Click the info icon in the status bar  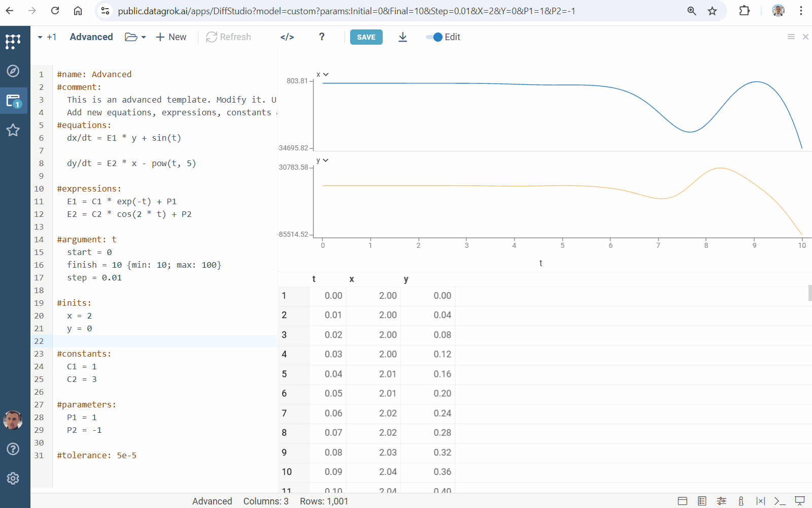pyautogui.click(x=741, y=501)
